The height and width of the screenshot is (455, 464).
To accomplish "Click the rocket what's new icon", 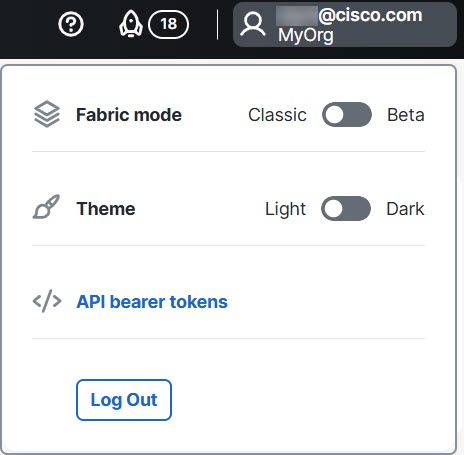I will click(131, 24).
